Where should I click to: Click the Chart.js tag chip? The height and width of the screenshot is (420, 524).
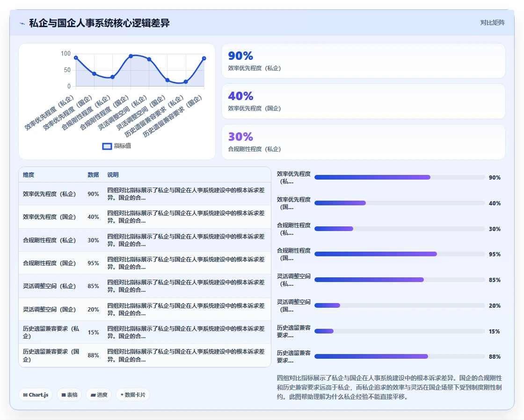pos(36,395)
